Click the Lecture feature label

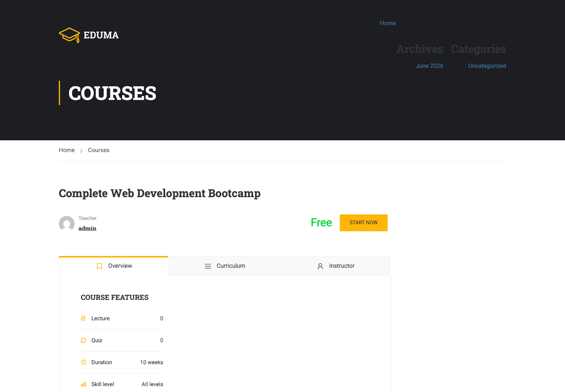100,318
